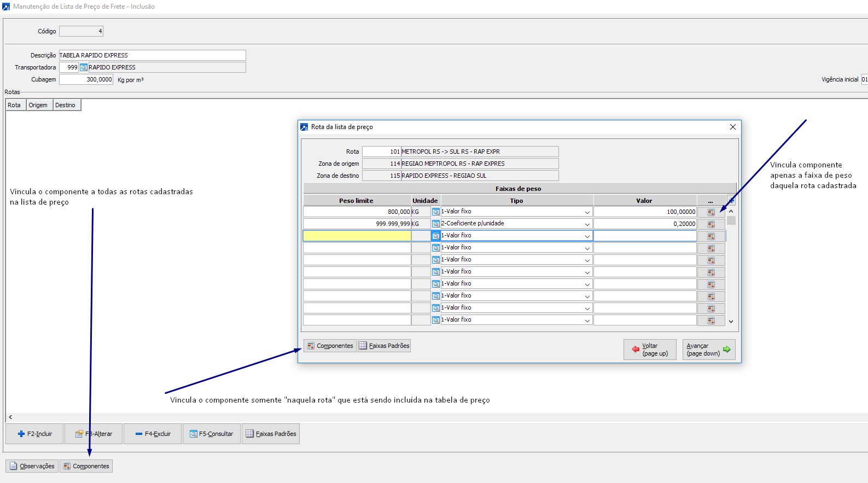Click component icon on the 100,00000 value row
Viewport: 868px width, 483px height.
click(711, 212)
